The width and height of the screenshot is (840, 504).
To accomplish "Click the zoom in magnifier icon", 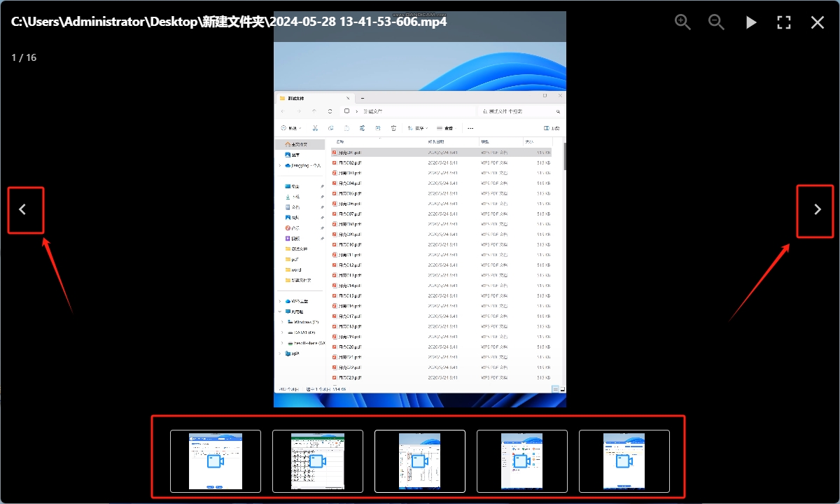I will point(682,22).
